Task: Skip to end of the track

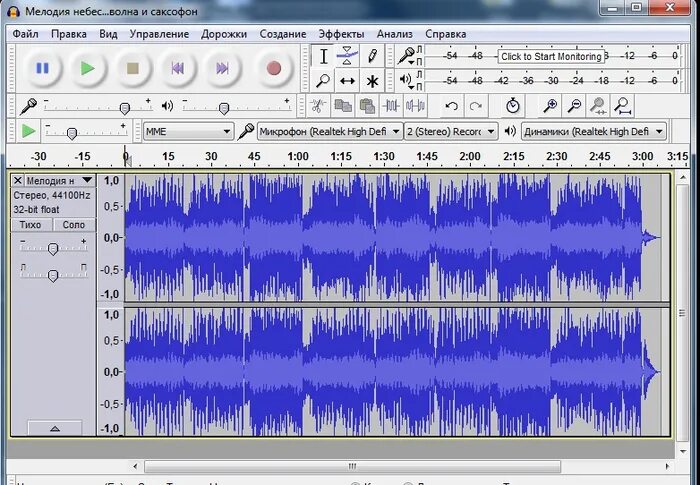Action: pos(222,68)
